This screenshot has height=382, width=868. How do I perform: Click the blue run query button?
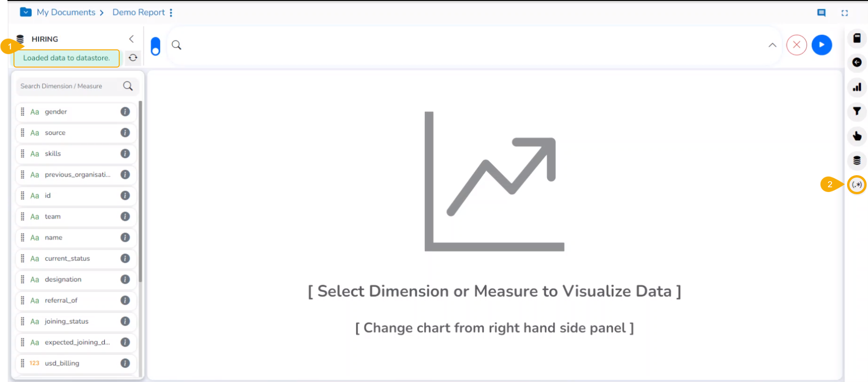point(821,45)
